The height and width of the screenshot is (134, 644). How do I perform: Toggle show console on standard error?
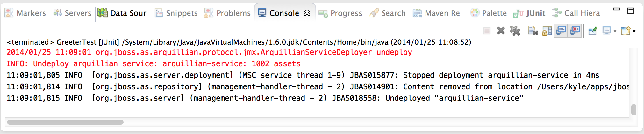pos(575,31)
